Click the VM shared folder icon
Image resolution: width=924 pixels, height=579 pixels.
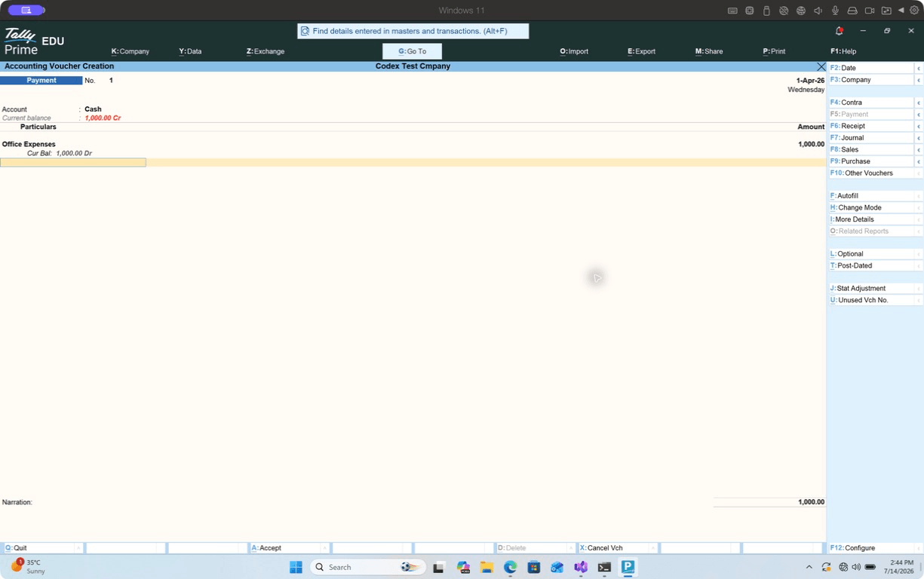click(x=886, y=11)
